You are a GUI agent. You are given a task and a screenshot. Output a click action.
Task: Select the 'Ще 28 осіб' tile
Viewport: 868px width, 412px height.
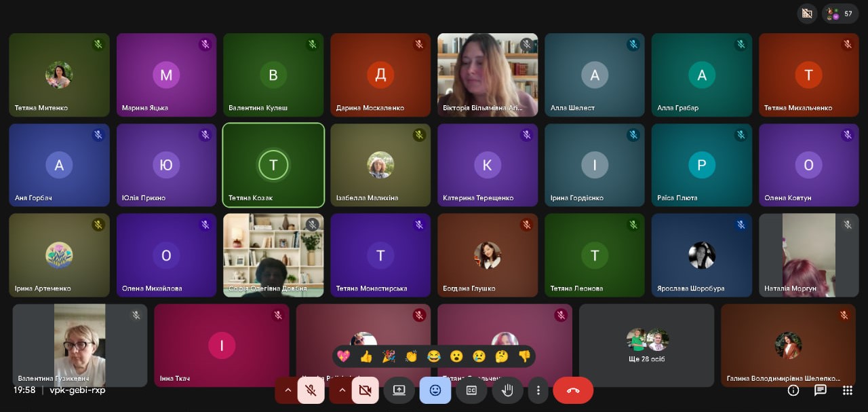point(646,345)
